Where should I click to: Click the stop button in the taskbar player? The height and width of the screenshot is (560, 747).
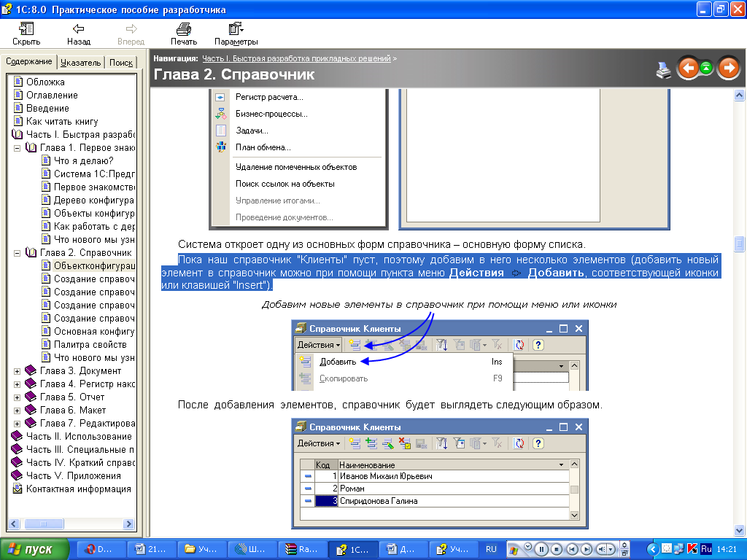click(x=557, y=550)
